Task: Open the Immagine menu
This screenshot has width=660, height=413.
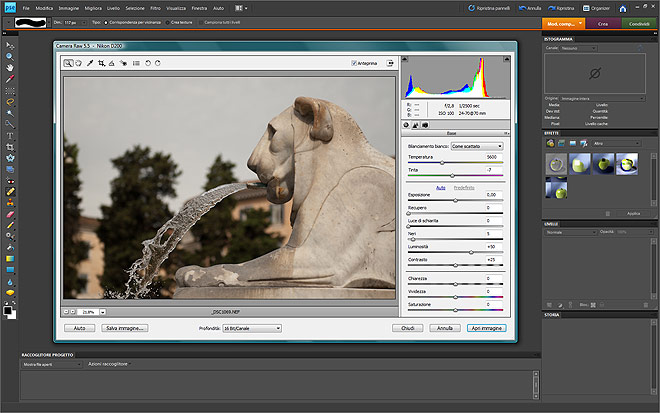Action: point(69,8)
